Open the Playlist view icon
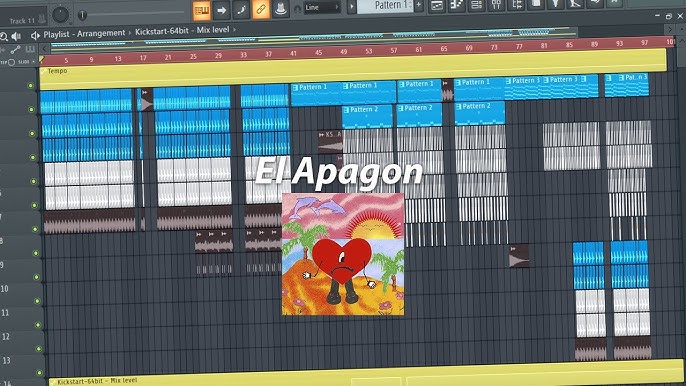 click(437, 5)
